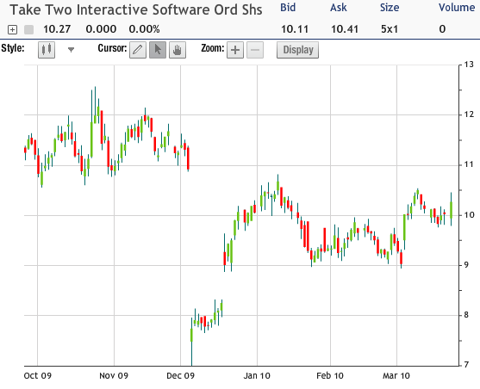Select the candlestick chart style icon
The width and height of the screenshot is (480, 389).
[46, 50]
